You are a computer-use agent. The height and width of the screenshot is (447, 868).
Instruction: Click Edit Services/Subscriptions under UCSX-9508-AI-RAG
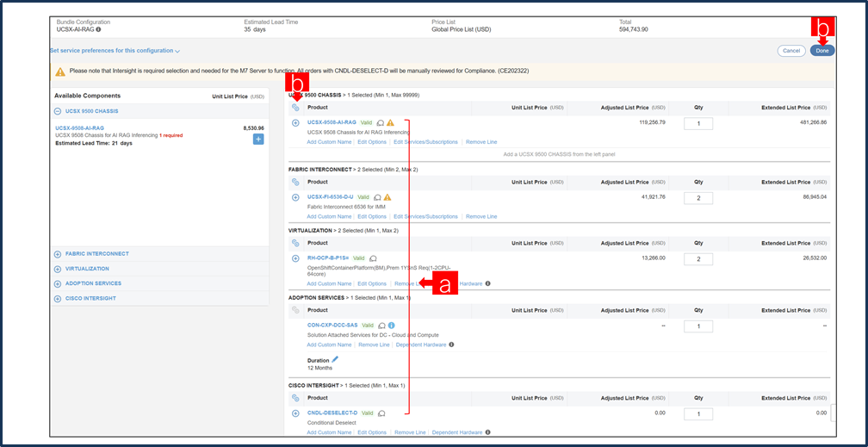pos(425,142)
